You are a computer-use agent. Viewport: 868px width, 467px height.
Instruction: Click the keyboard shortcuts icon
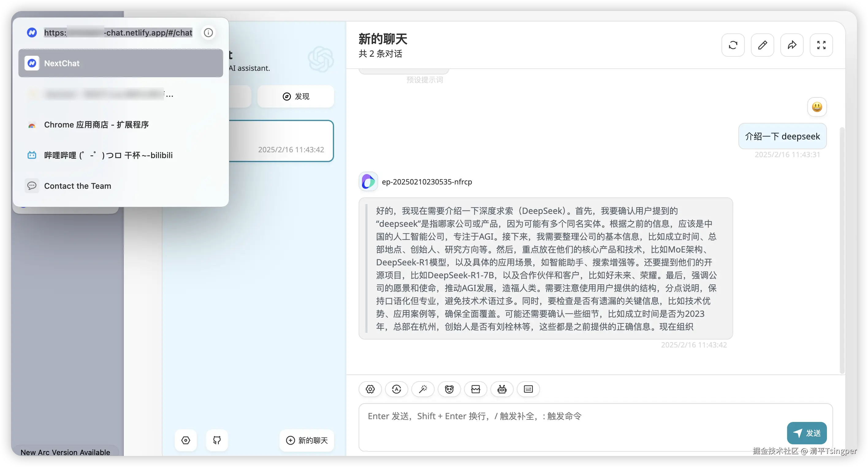pyautogui.click(x=528, y=389)
